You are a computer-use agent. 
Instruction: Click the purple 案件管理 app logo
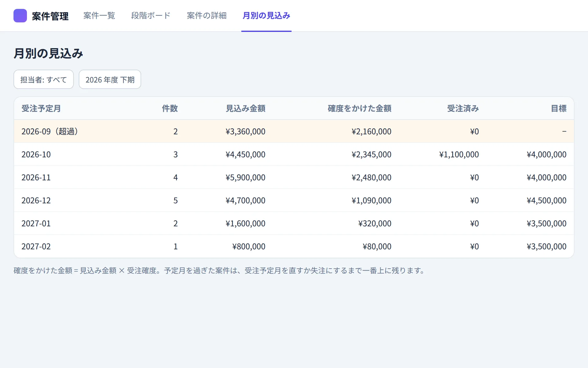point(20,16)
